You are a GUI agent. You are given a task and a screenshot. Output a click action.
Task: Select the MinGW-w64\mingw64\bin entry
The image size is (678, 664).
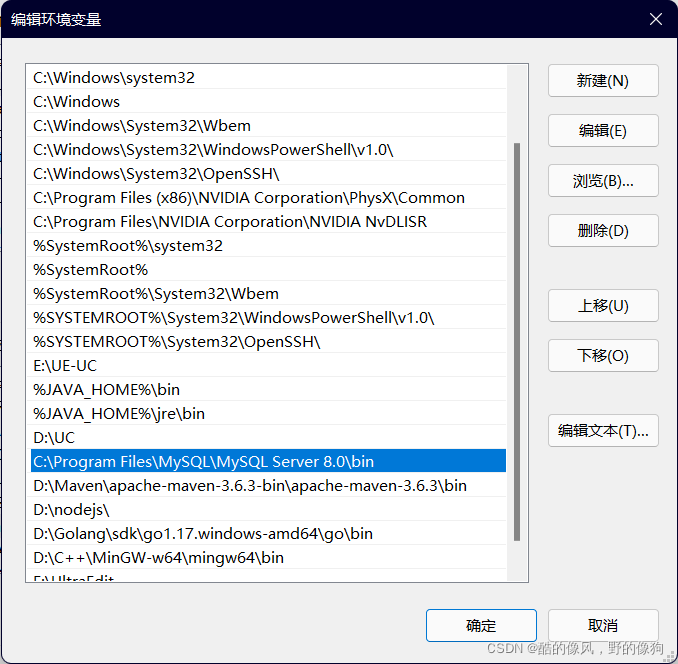point(268,558)
